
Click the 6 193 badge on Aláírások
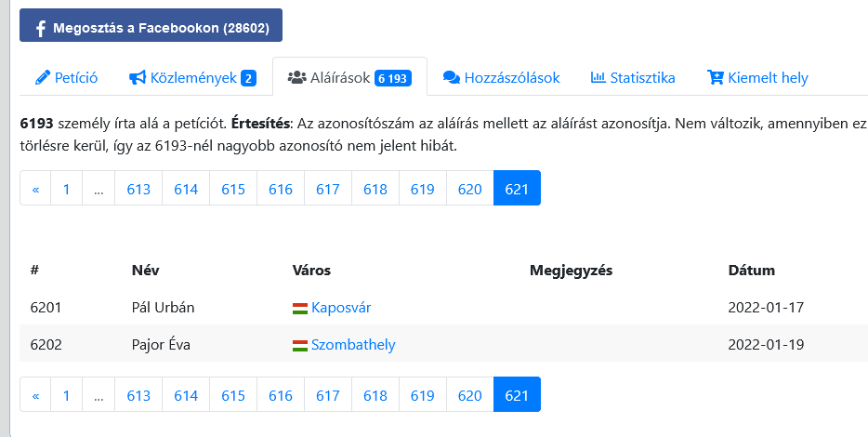click(393, 79)
